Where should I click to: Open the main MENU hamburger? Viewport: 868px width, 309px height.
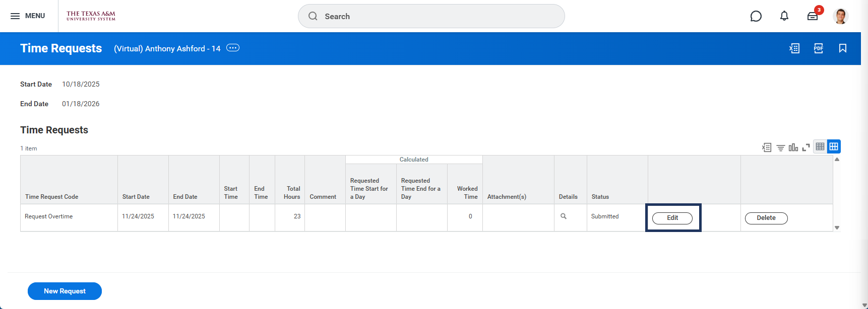click(x=28, y=16)
